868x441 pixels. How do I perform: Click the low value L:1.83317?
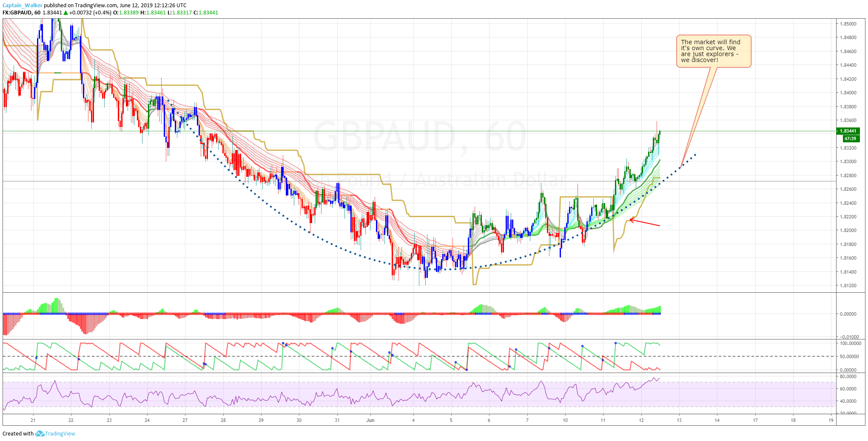[x=180, y=13]
